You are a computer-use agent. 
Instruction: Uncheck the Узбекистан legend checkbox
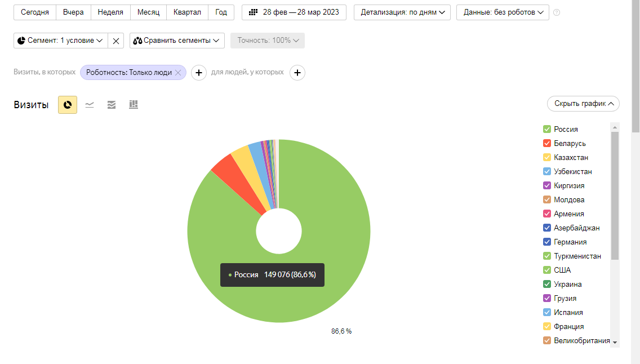pyautogui.click(x=547, y=171)
